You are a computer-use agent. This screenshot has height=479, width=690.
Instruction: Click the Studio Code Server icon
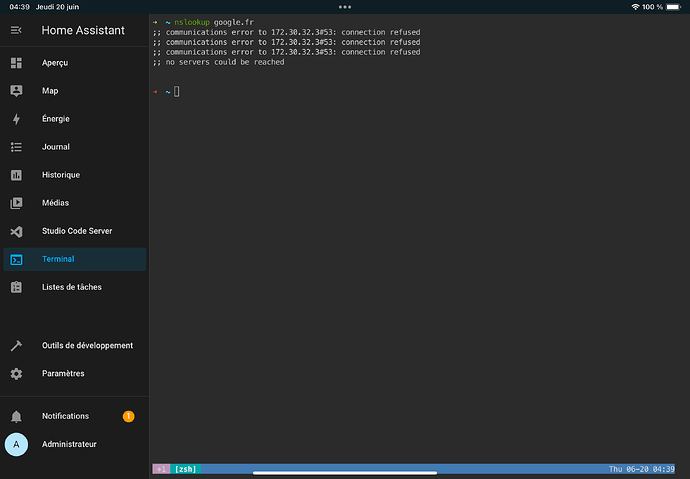tap(16, 231)
